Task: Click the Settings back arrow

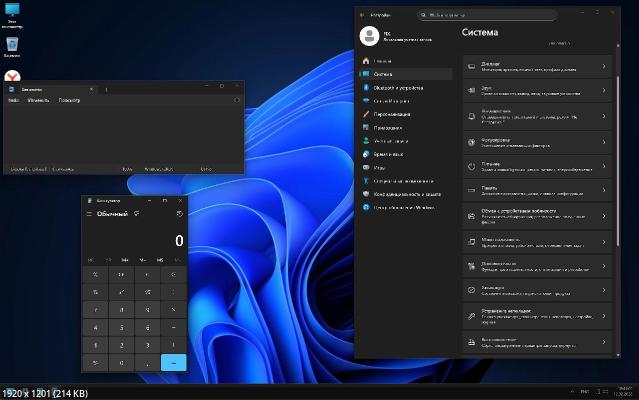Action: tap(361, 15)
